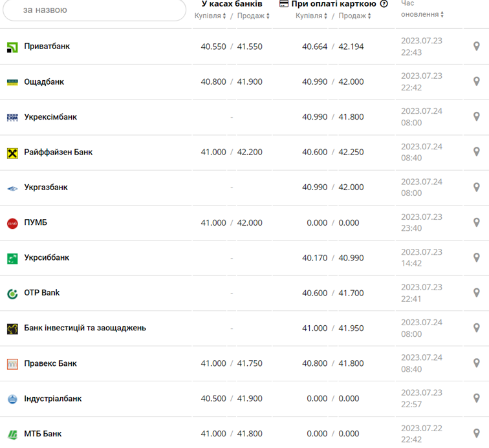This screenshot has height=448, width=489.
Task: Open the Індустріалбанк bank link
Action: pyautogui.click(x=53, y=399)
